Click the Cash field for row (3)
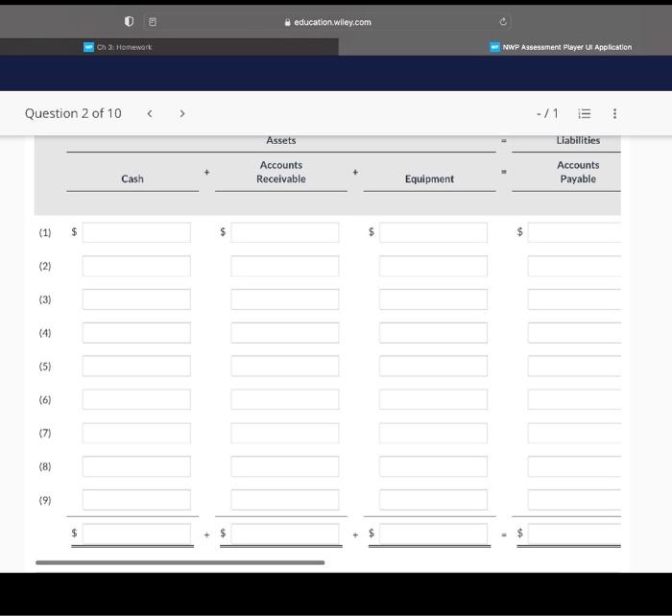Viewport: 672px width, 616px height. click(x=136, y=299)
